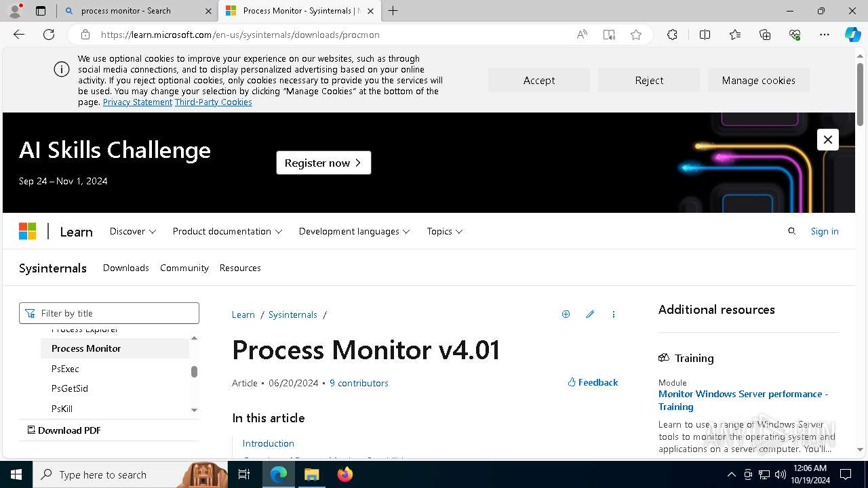Open the Resources nav item
Image resolution: width=868 pixels, height=488 pixels.
(240, 268)
